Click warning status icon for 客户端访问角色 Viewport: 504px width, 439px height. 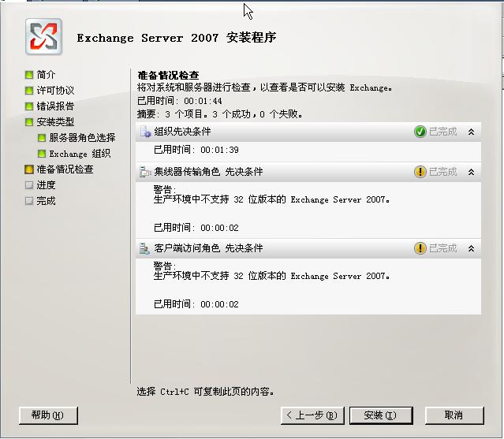point(420,248)
